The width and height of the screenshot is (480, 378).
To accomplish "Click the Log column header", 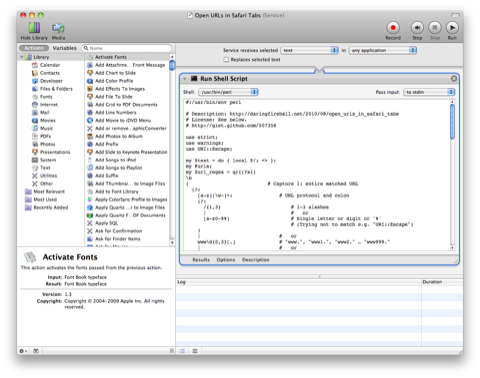I will [299, 282].
